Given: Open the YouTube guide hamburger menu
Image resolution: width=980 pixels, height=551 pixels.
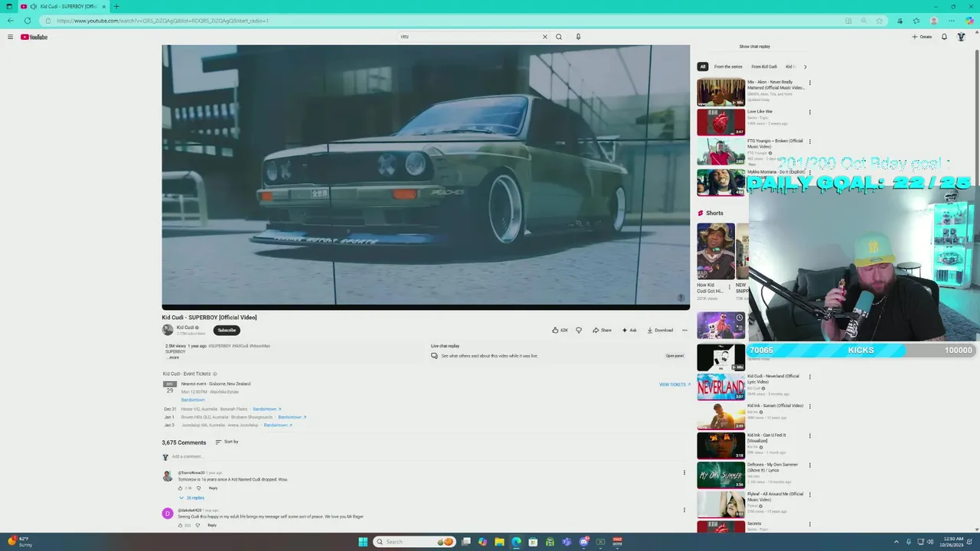Looking at the screenshot, I should pyautogui.click(x=10, y=37).
